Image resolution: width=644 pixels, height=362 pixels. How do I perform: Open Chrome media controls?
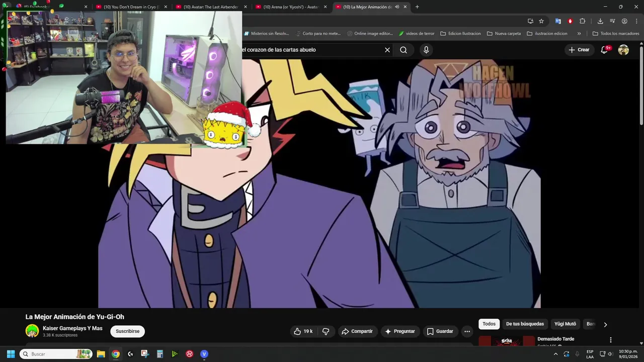612,21
